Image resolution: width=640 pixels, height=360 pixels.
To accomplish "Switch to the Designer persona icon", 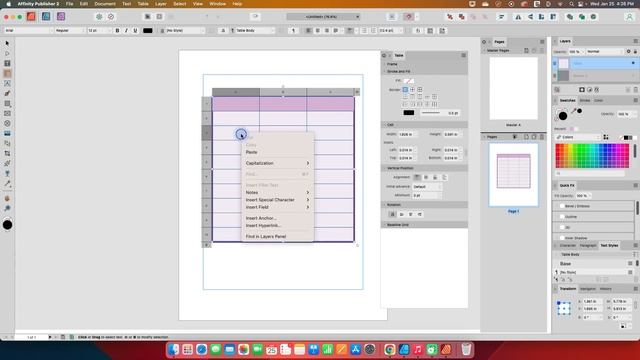I will [46, 16].
